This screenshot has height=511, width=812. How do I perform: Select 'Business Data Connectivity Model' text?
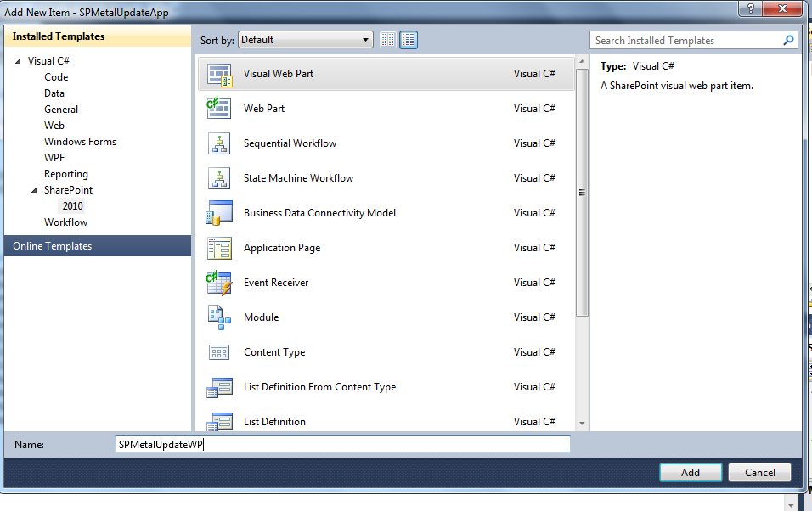(x=319, y=213)
